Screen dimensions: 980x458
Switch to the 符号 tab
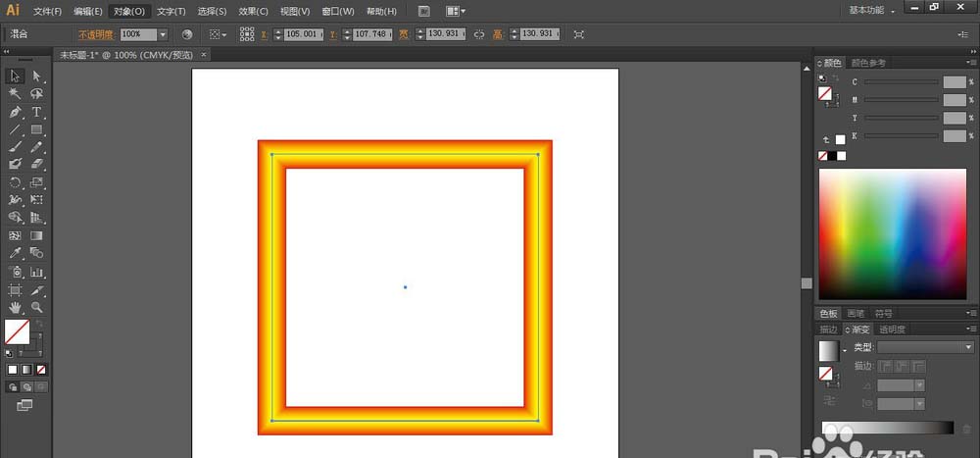[883, 314]
